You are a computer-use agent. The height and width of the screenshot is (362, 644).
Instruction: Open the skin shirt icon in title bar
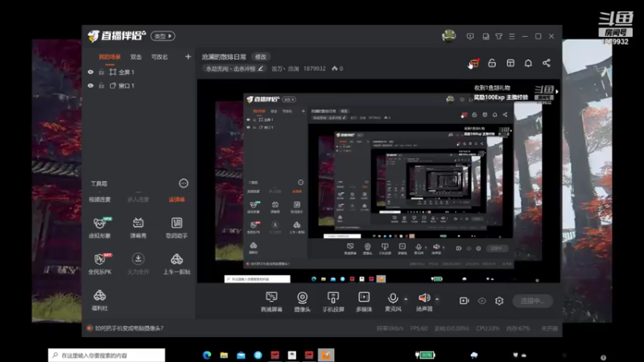[x=498, y=36]
